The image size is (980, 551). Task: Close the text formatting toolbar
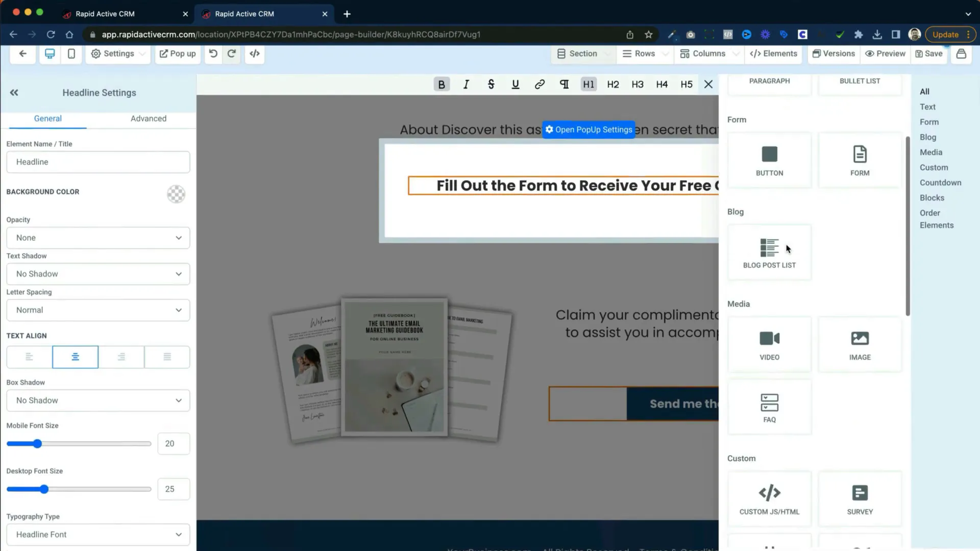coord(708,84)
